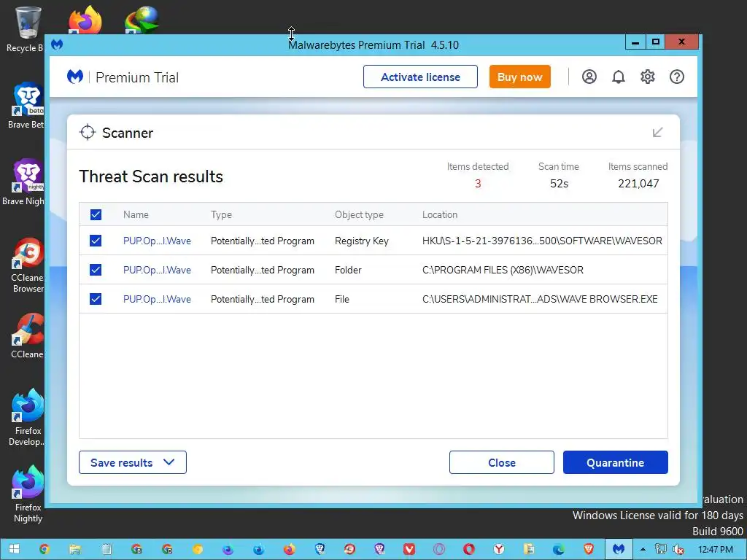Sort by the Location column header
This screenshot has height=560, width=747.
click(440, 215)
